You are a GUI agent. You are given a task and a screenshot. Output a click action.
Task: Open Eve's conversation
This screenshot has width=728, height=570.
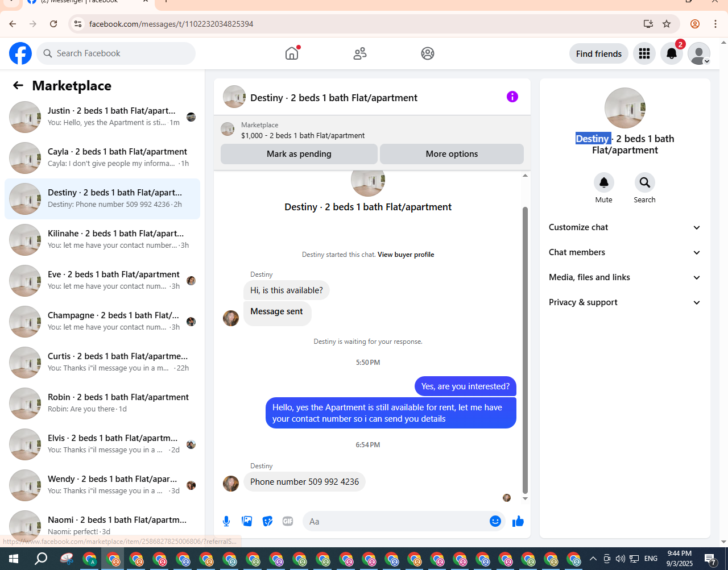[x=102, y=281]
